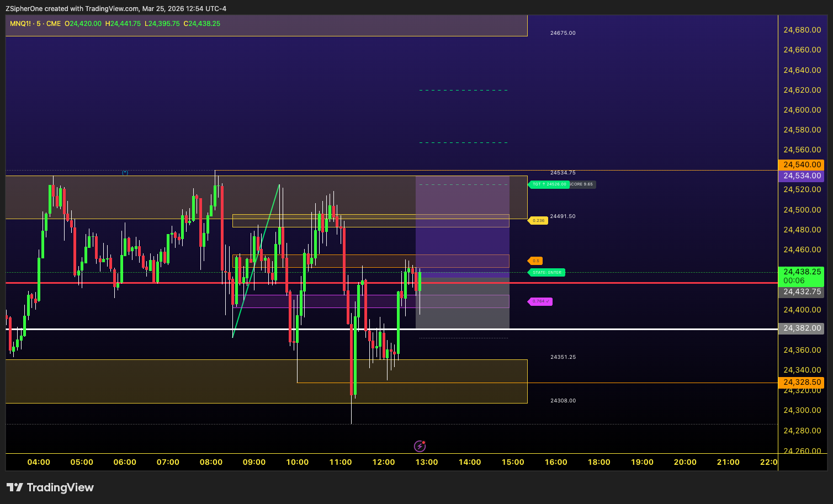Screen dimensions: 833x504
Task: Select the magenta 0.764 ✓ Fibonacci tag
Action: coord(540,301)
